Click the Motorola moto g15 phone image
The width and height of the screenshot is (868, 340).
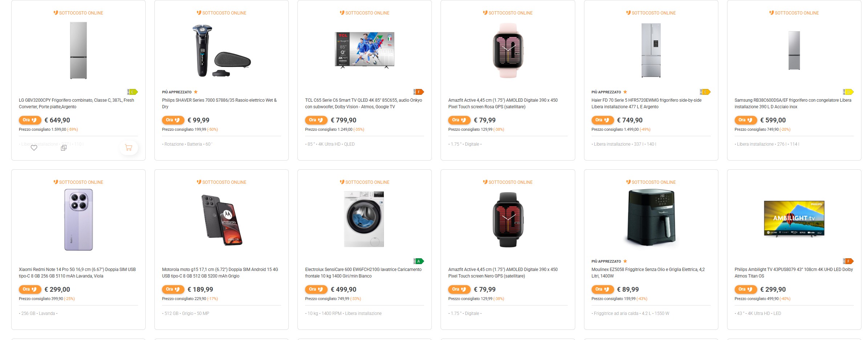(222, 220)
